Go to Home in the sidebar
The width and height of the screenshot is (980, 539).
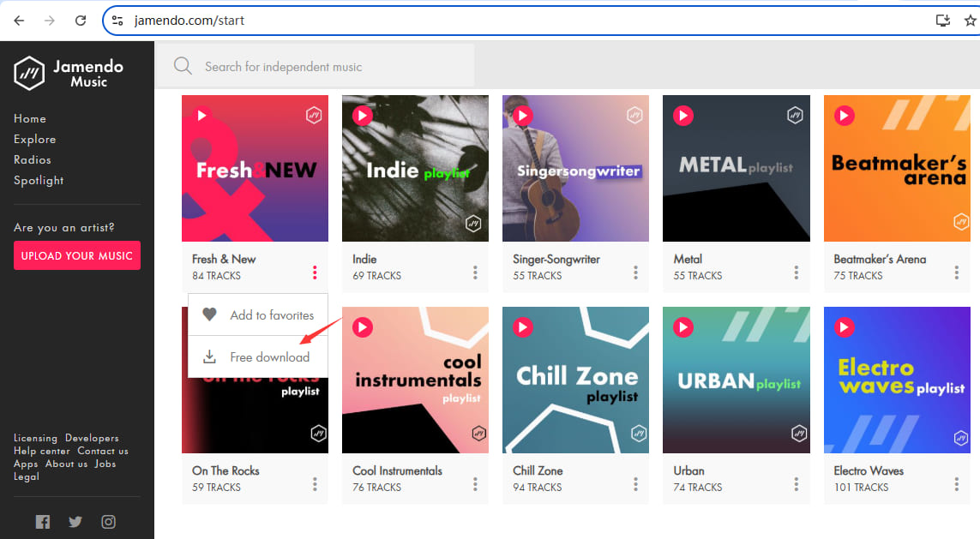pos(30,118)
